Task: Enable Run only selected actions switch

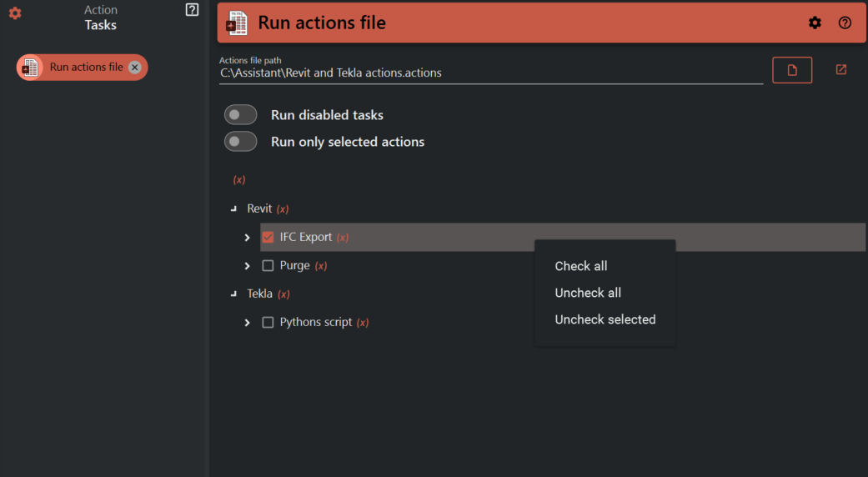Action: tap(240, 142)
